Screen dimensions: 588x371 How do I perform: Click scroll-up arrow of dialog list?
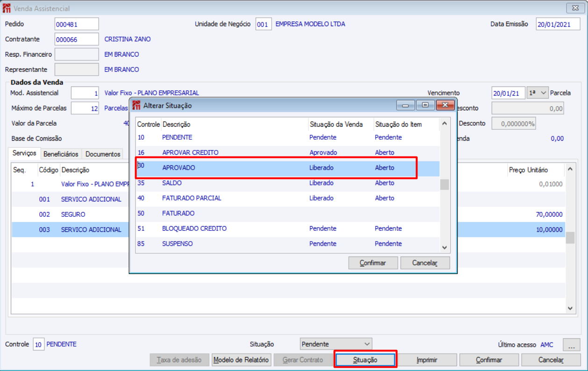[445, 123]
